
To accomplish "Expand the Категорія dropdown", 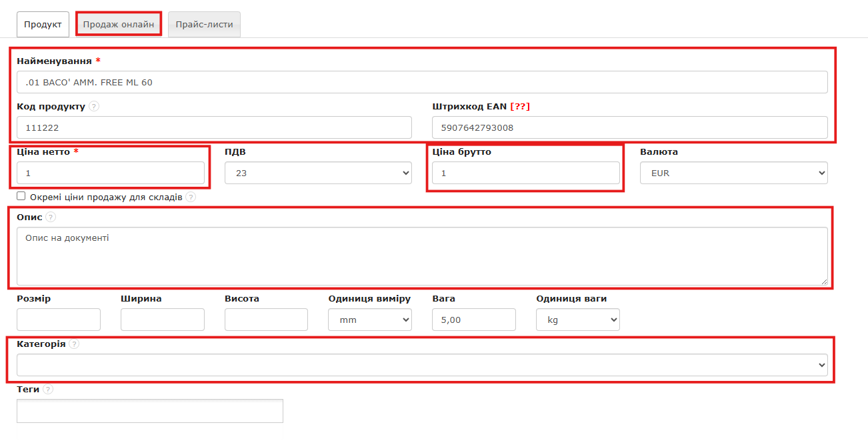I will point(422,365).
